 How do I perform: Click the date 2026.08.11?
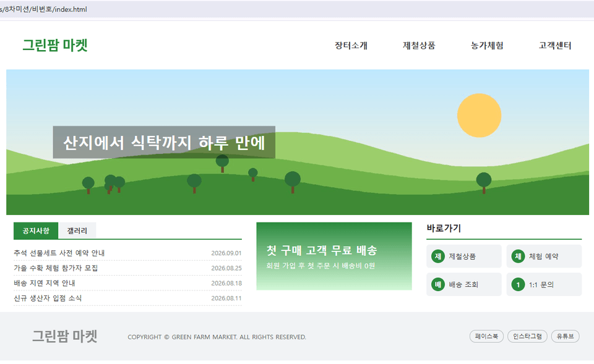tap(226, 298)
